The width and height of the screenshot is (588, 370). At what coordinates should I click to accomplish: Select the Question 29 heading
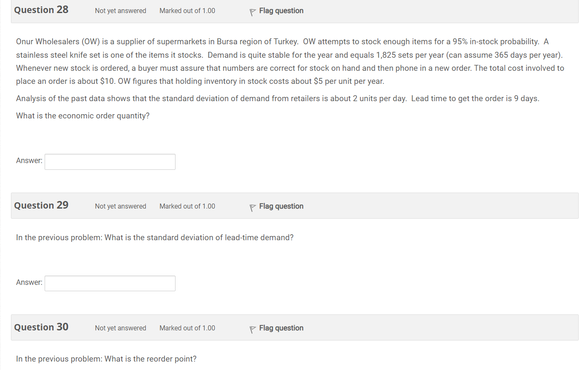point(41,205)
